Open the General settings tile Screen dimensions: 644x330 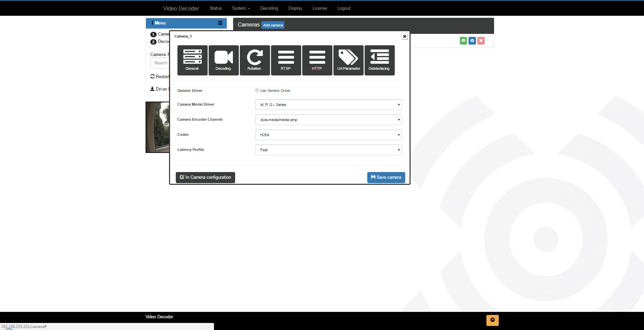click(192, 60)
